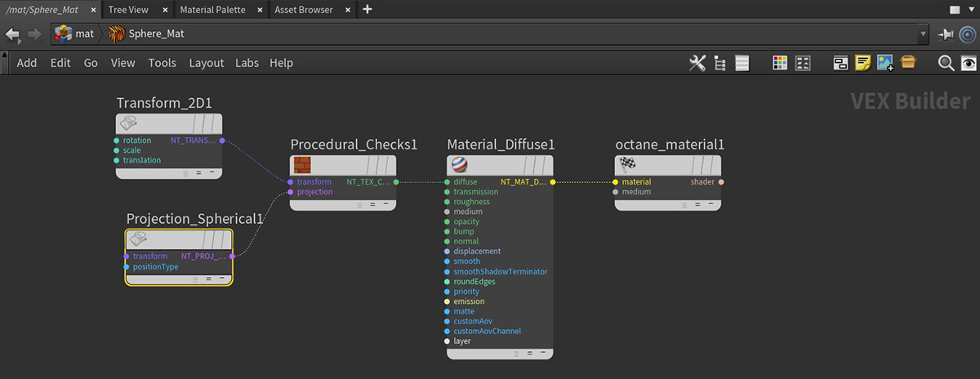Open the Labs menu
The height and width of the screenshot is (379, 980).
pos(247,63)
